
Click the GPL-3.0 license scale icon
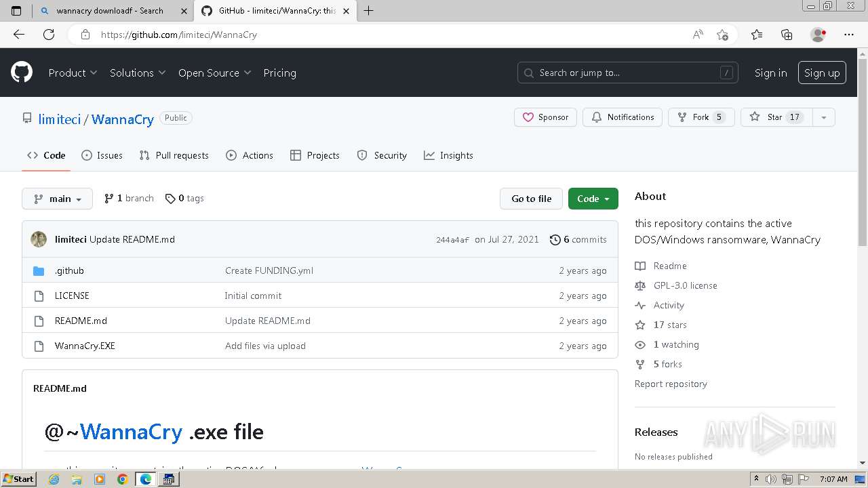tap(640, 285)
